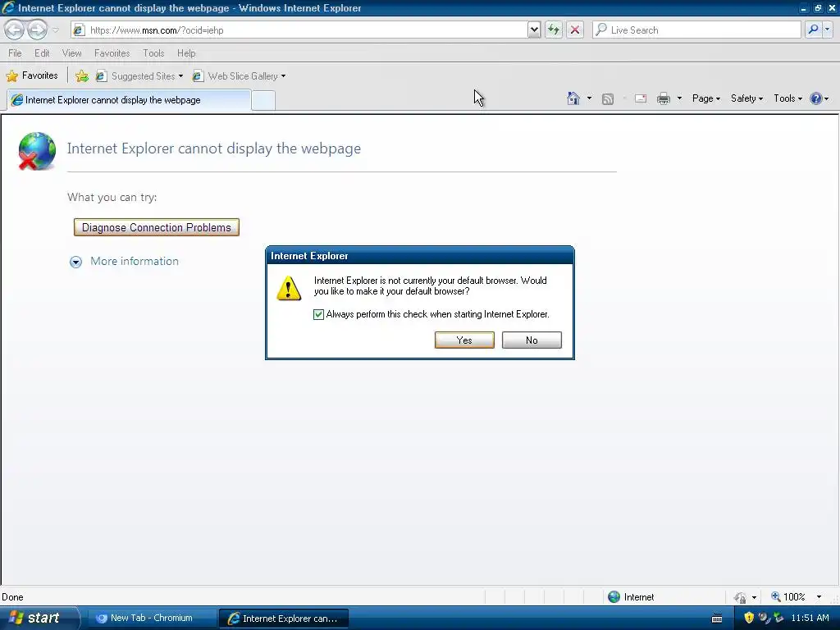Select the 'Internet Explorer cannot display' tab
840x630 pixels.
(129, 100)
